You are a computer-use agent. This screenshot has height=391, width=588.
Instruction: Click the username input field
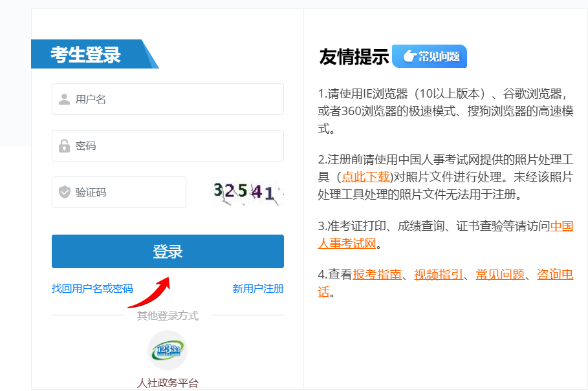168,99
